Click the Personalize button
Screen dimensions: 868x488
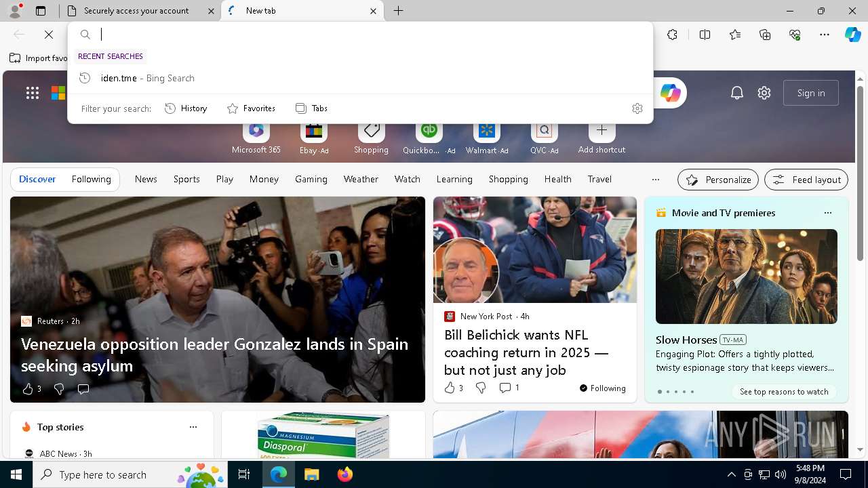point(718,180)
